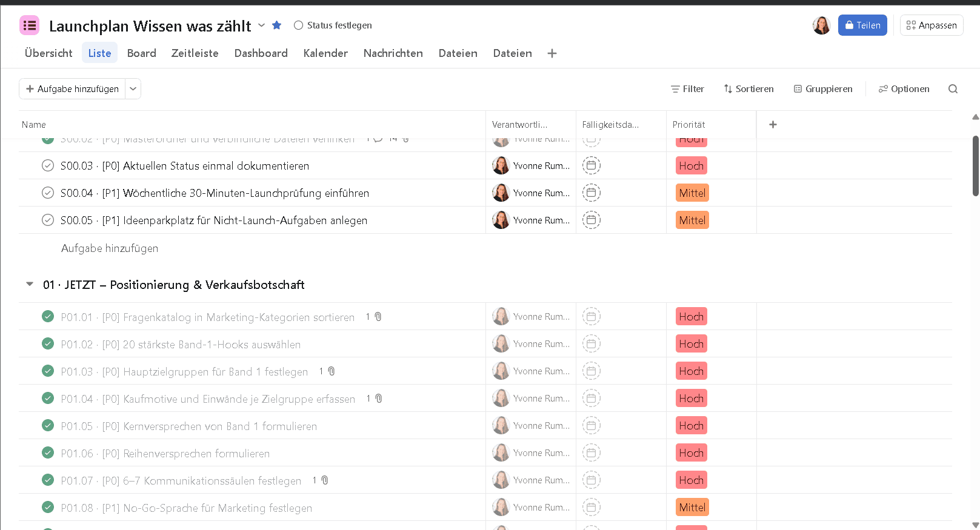The image size is (980, 530).
Task: Open the search magnifier icon
Action: tap(953, 89)
